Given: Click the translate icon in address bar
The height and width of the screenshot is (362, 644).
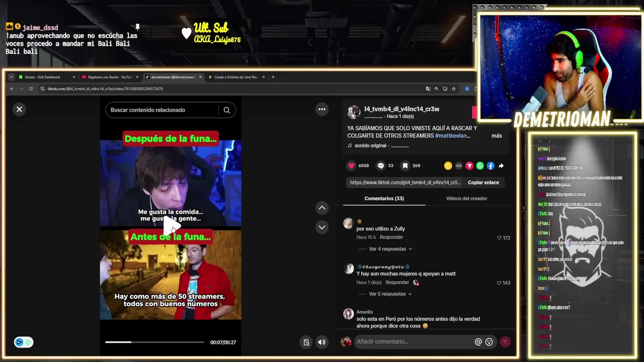Looking at the screenshot, I should tap(428, 89).
